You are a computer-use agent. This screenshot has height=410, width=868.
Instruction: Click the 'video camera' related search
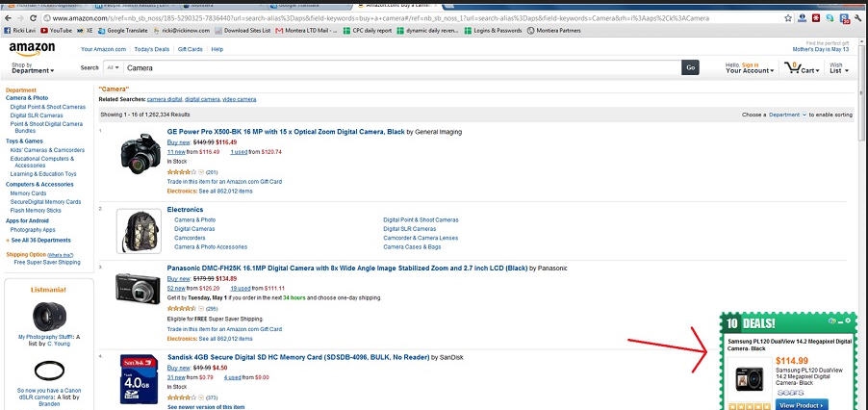tap(240, 99)
